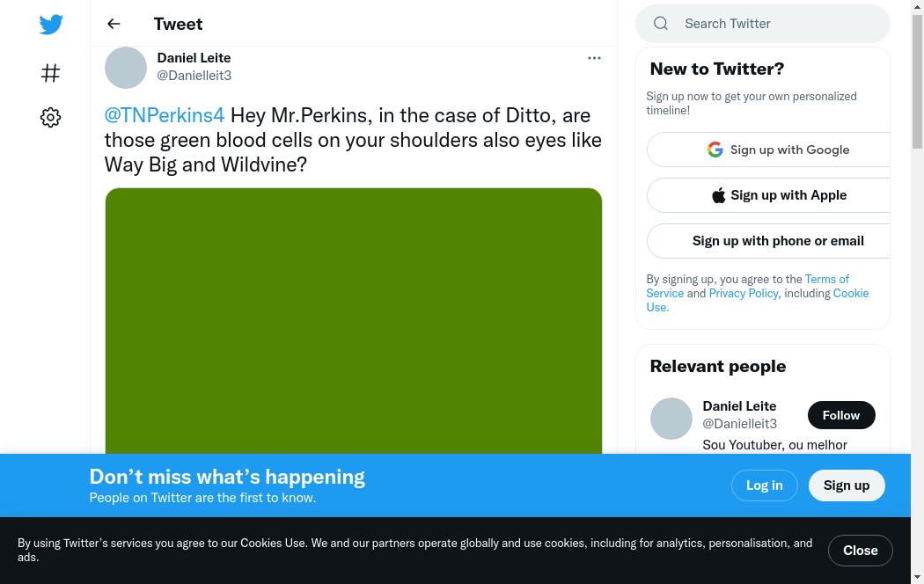Click the Twitter bird logo
924x584 pixels.
51,25
